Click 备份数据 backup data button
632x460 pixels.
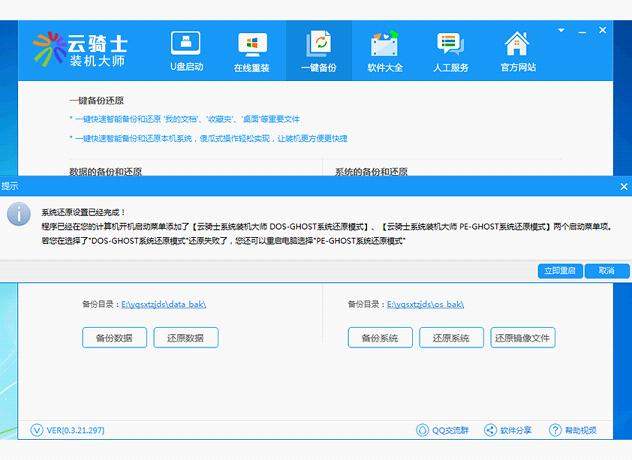(114, 338)
